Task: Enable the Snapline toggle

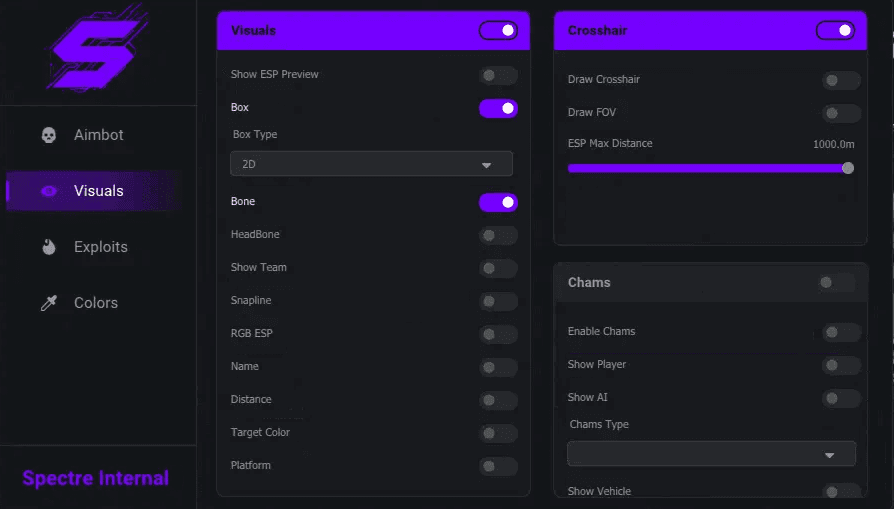Action: tap(498, 301)
